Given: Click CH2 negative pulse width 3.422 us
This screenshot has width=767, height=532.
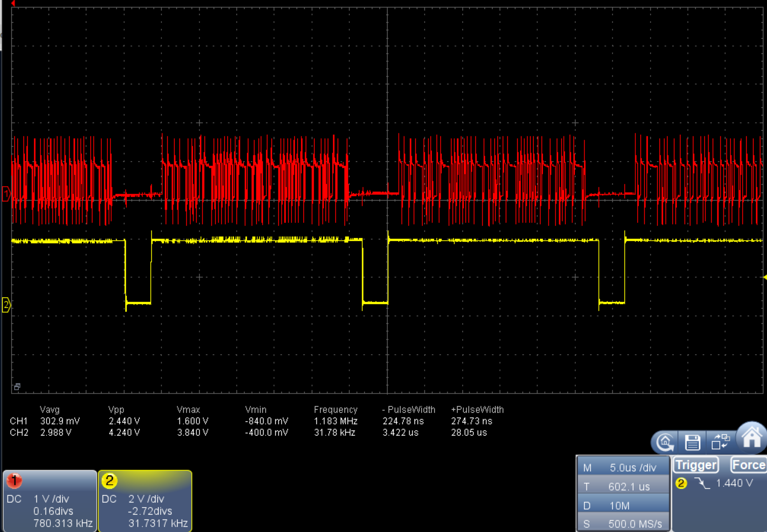Looking at the screenshot, I should [x=400, y=433].
